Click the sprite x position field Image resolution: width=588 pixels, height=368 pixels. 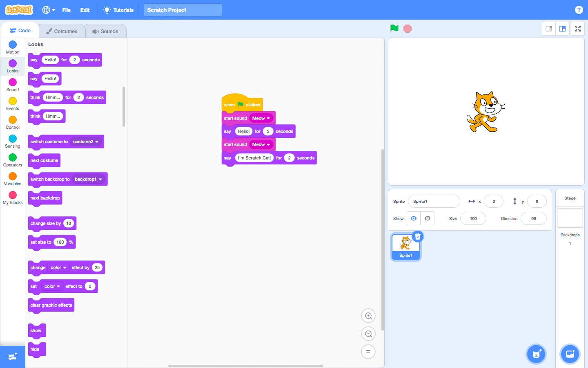click(493, 201)
